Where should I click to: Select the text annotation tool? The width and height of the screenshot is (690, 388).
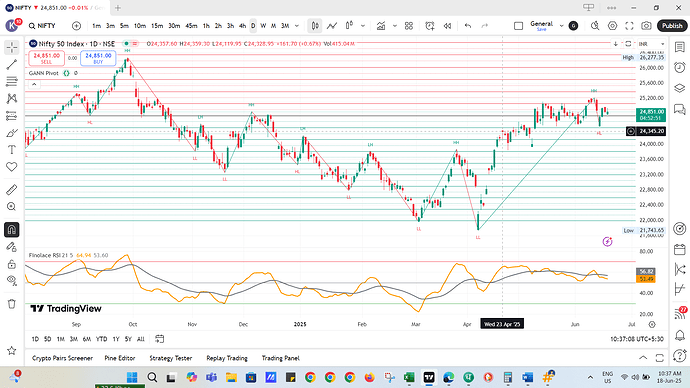point(12,150)
